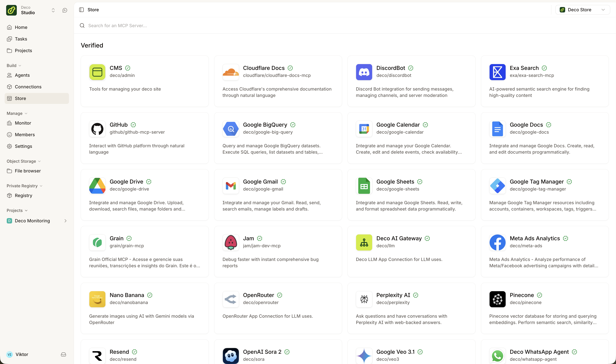Click the Meta Ads Analytics Facebook icon
The height and width of the screenshot is (364, 616).
pyautogui.click(x=497, y=242)
